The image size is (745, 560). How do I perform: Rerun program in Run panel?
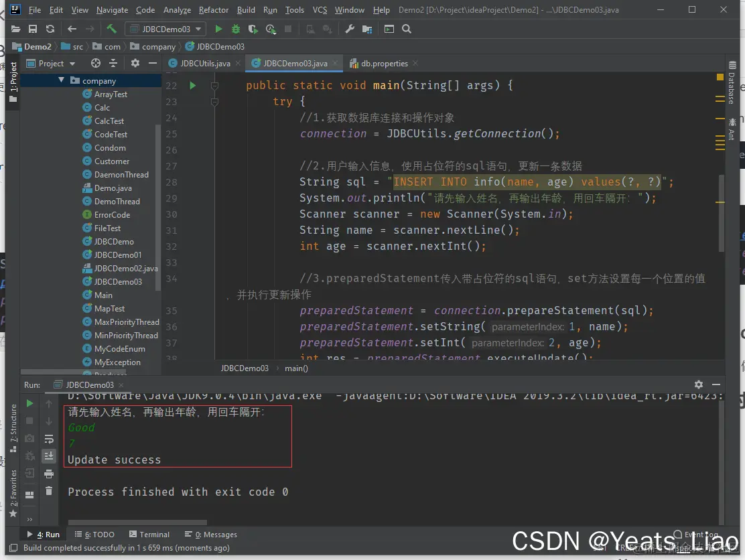29,403
